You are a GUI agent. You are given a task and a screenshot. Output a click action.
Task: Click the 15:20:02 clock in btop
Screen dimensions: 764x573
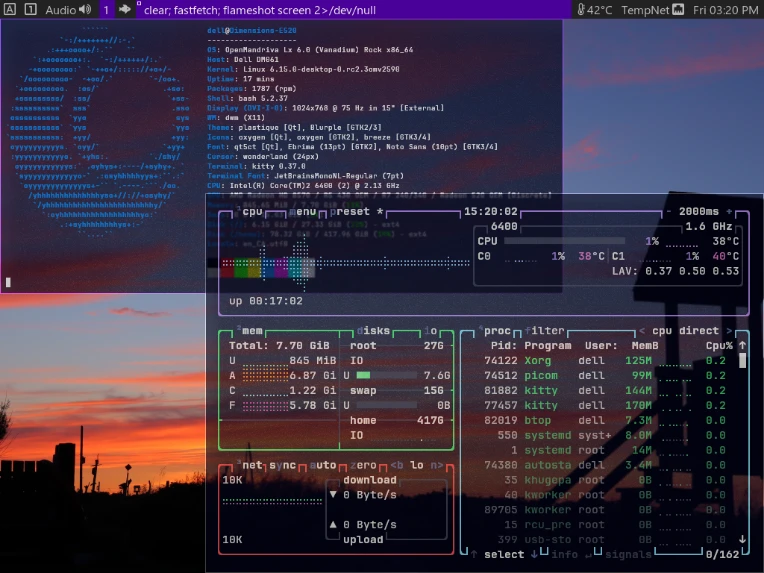pyautogui.click(x=491, y=211)
